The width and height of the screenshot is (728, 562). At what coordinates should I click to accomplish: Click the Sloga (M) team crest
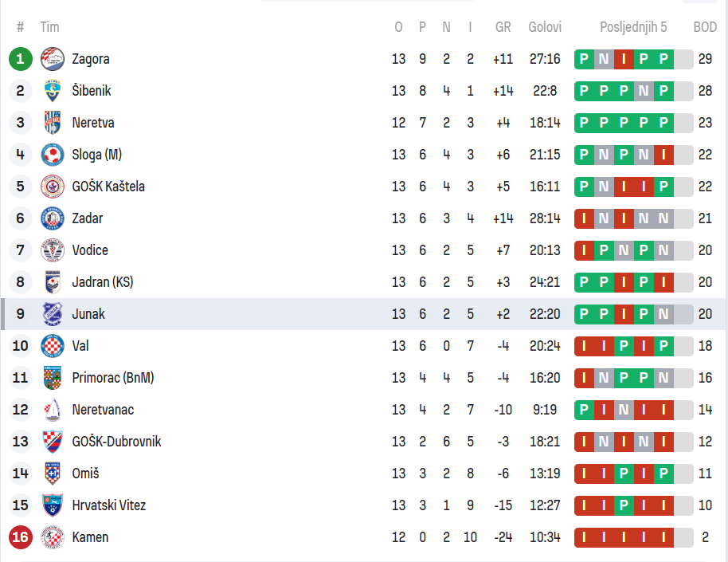click(53, 155)
